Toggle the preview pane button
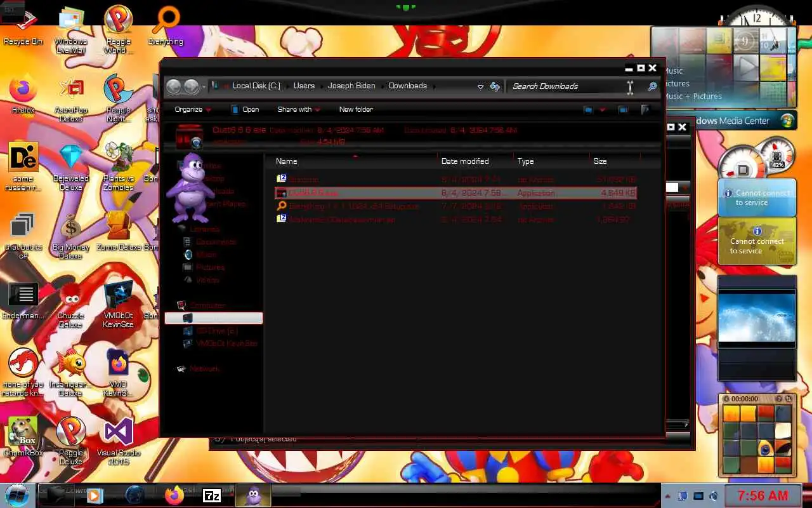 [x=624, y=110]
